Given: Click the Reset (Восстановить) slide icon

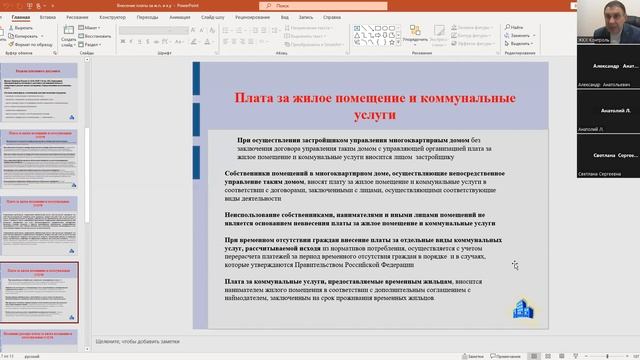Looking at the screenshot, I should click(x=81, y=36).
